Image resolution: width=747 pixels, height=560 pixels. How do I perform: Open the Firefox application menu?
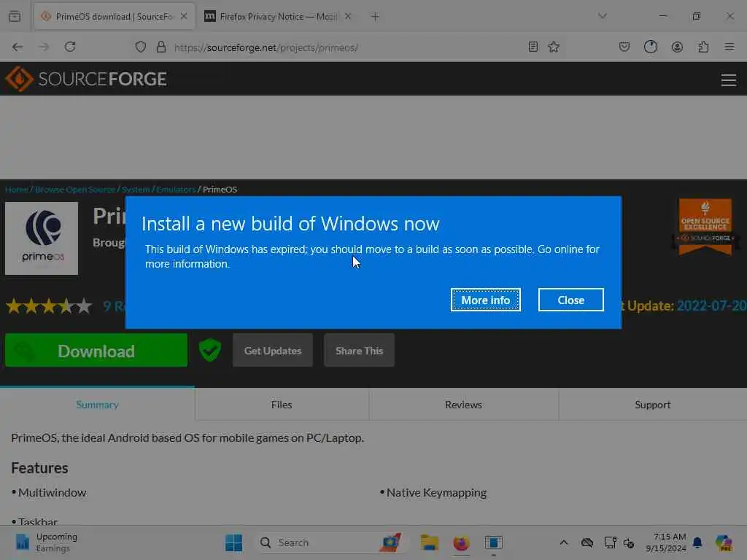tap(729, 47)
